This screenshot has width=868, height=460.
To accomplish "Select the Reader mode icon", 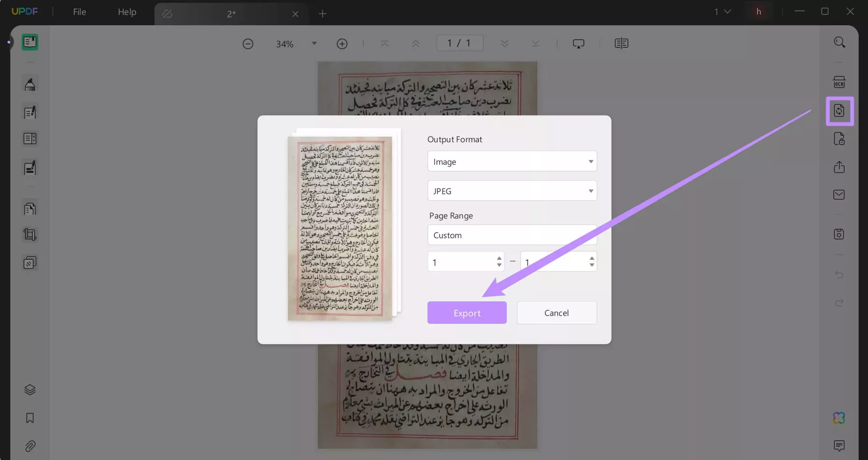I will [30, 42].
